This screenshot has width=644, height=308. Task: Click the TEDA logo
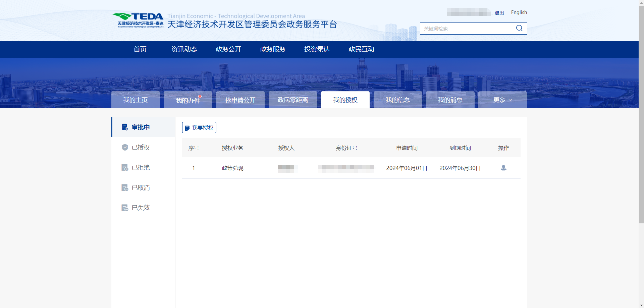click(x=138, y=20)
